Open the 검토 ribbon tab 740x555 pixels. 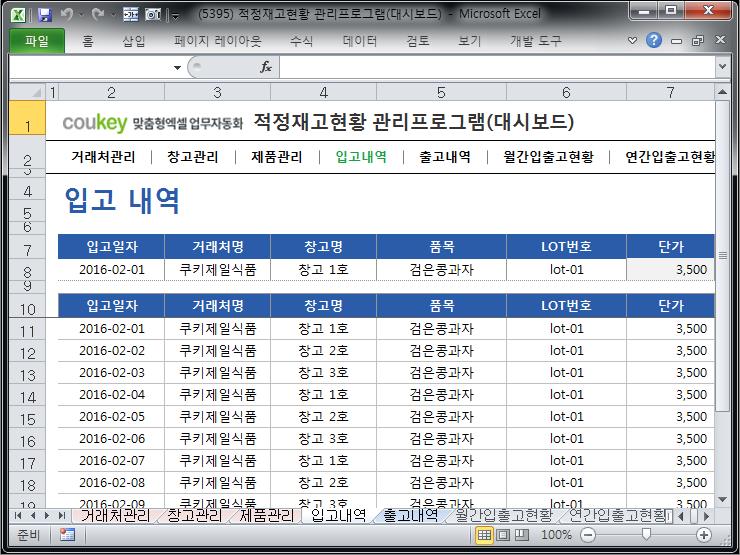pyautogui.click(x=418, y=41)
